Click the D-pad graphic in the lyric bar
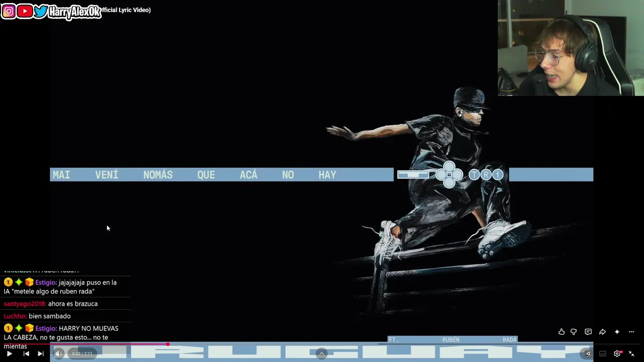644x362 pixels. click(449, 174)
